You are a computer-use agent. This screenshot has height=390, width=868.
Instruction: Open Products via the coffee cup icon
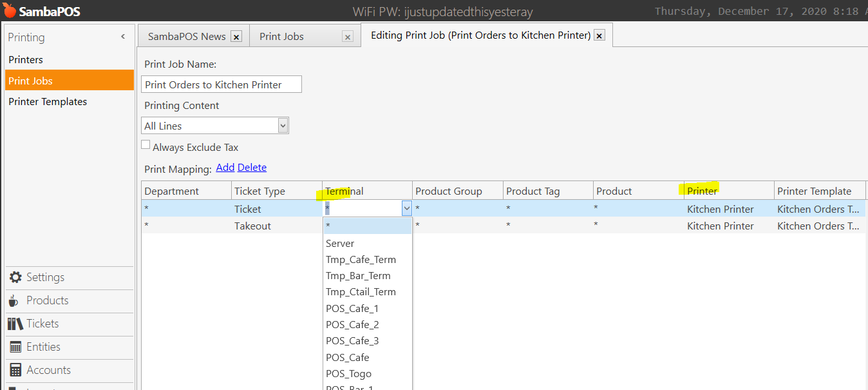(14, 300)
